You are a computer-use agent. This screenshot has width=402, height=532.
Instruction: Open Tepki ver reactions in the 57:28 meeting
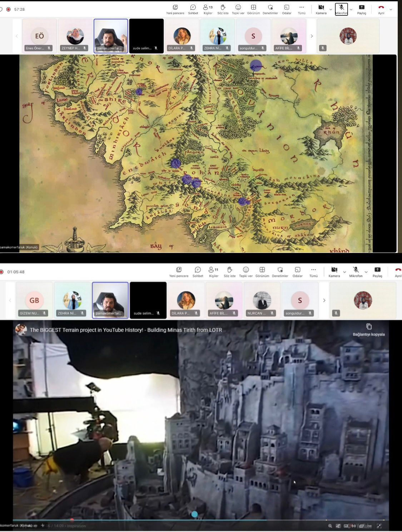pyautogui.click(x=238, y=9)
